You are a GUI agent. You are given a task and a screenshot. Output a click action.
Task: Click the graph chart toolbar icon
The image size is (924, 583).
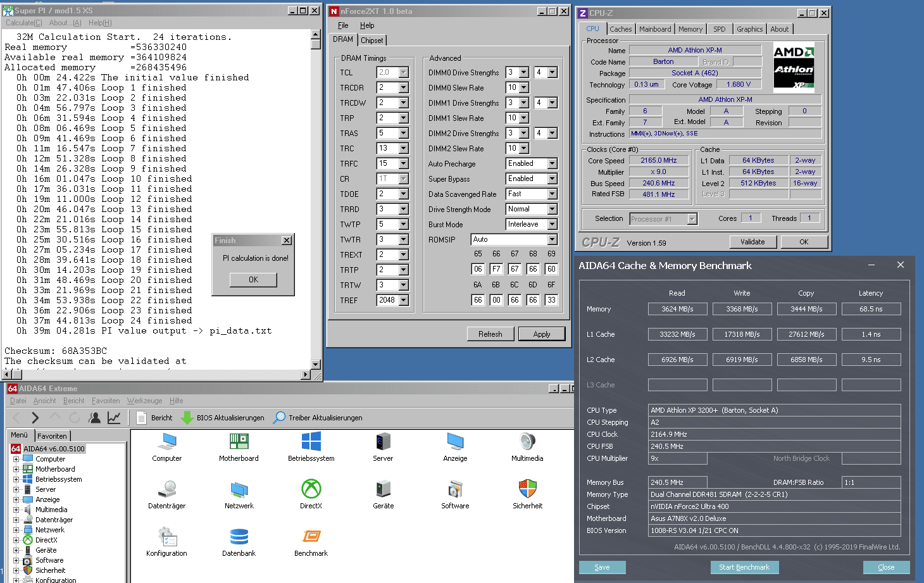(114, 418)
